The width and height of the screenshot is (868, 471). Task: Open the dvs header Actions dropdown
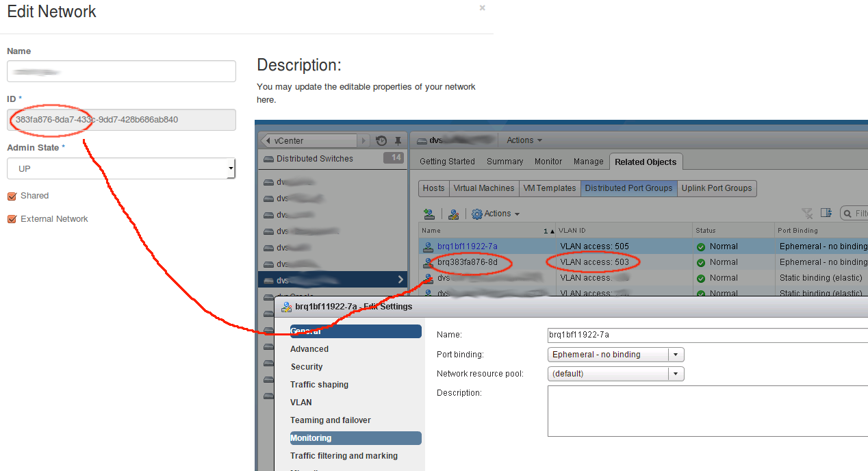coord(524,140)
